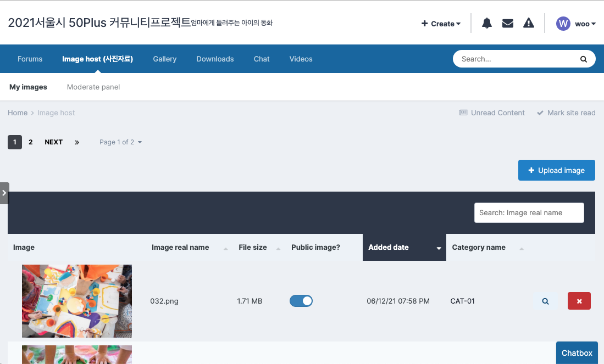Image resolution: width=604 pixels, height=364 pixels.
Task: Jump to the last page with the double chevron
Action: [77, 142]
